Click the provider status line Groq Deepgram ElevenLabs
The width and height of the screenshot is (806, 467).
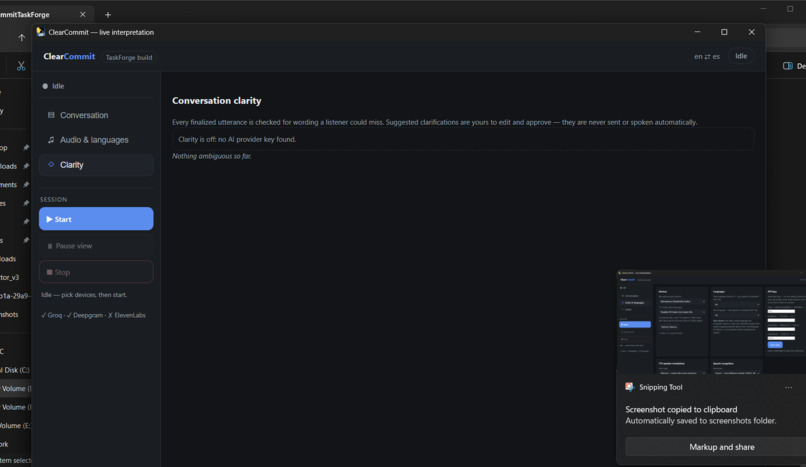tap(93, 315)
